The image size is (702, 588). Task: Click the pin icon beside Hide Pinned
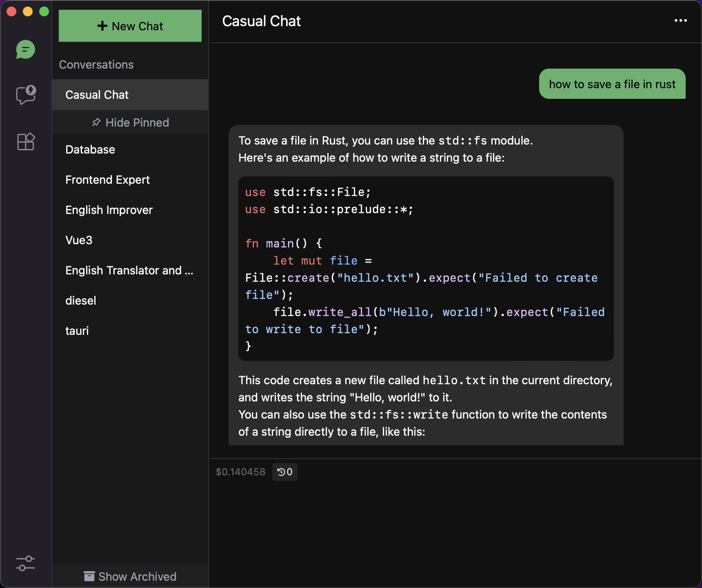(96, 122)
